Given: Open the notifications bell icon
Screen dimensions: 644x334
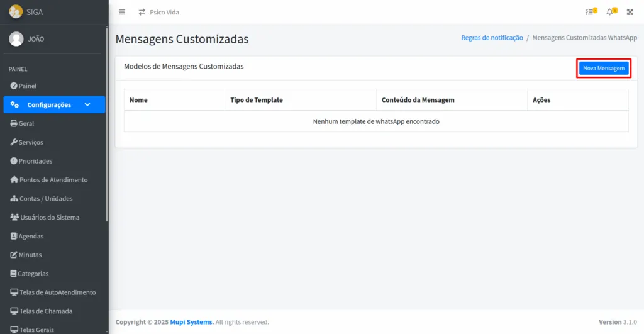Looking at the screenshot, I should 609,12.
